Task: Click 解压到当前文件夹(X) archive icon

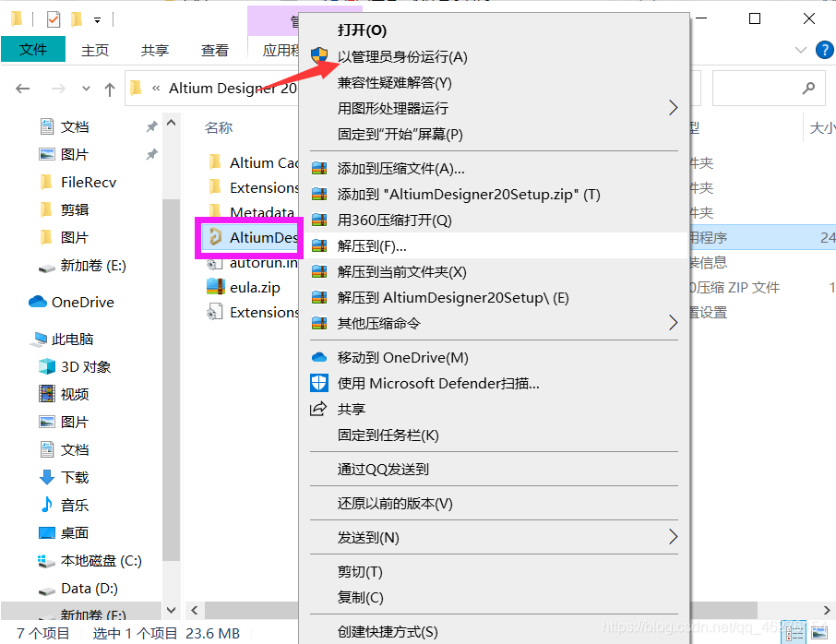Action: pyautogui.click(x=319, y=272)
